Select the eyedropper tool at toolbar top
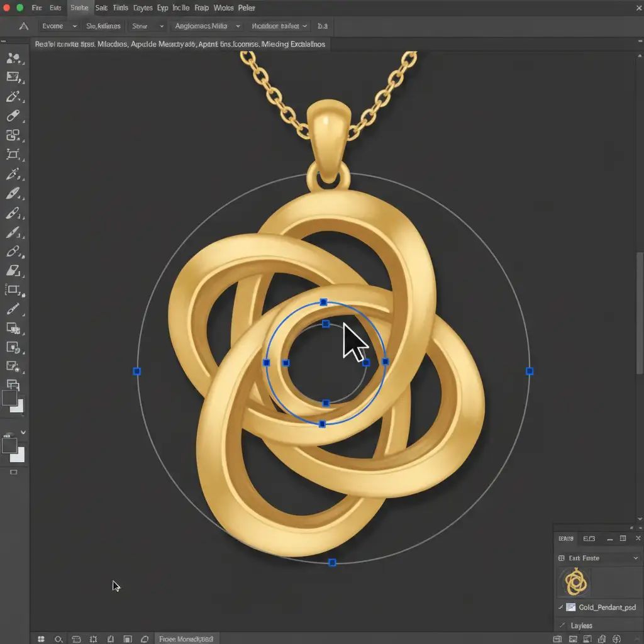 [13, 96]
